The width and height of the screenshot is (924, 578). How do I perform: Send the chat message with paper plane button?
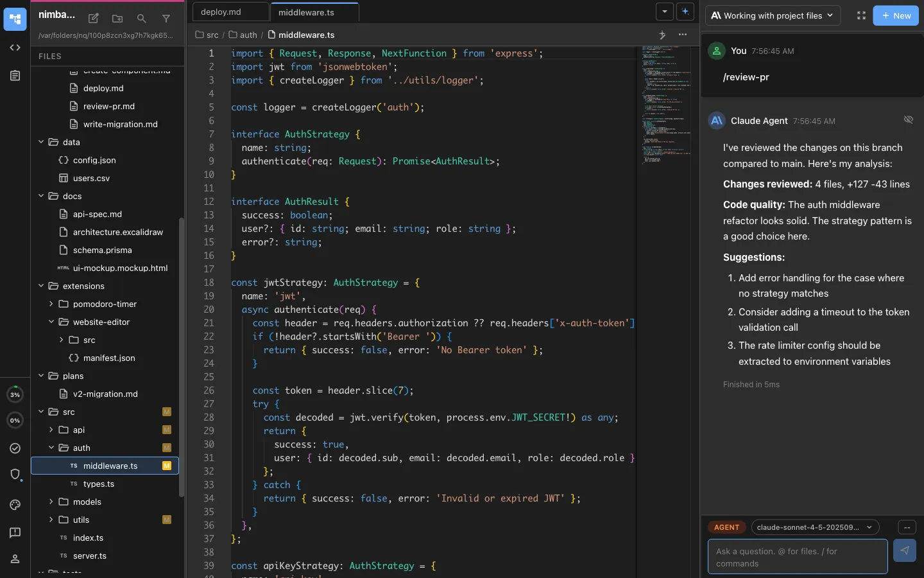[x=904, y=550]
